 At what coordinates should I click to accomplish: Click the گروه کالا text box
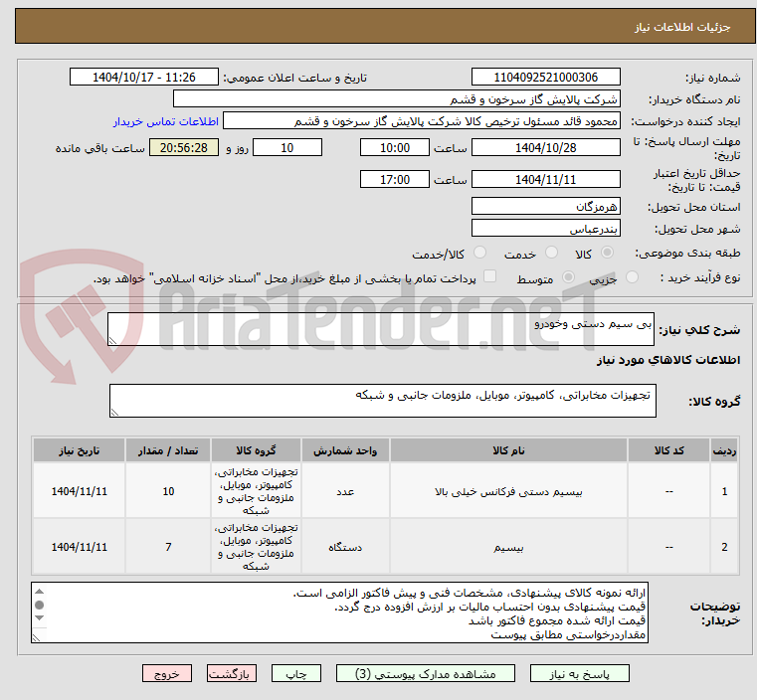coord(383,401)
